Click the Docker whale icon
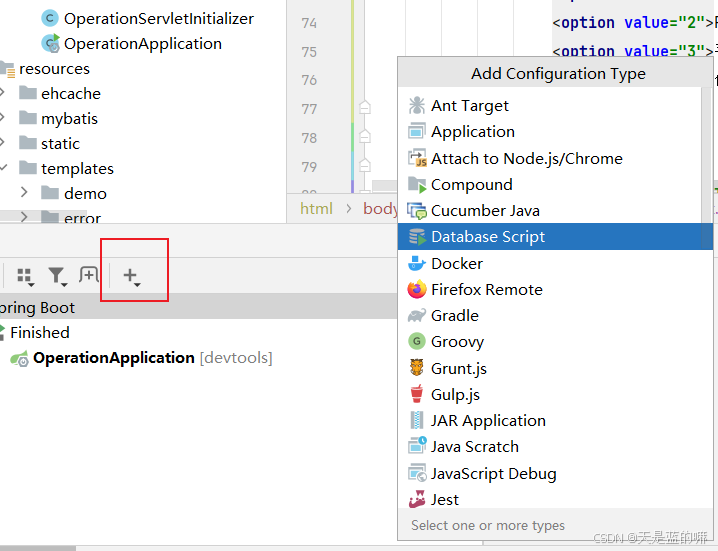Viewport: 718px width, 551px height. 416,263
